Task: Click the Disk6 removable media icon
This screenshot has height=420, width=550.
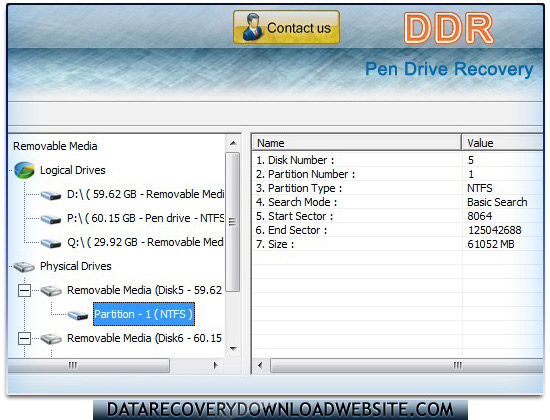Action: tap(51, 339)
